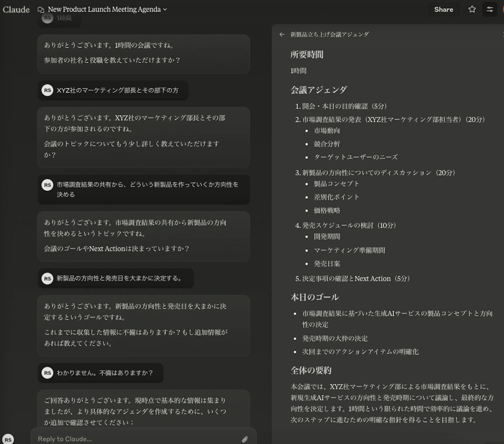Click the 競合分析 bullet

(x=327, y=144)
